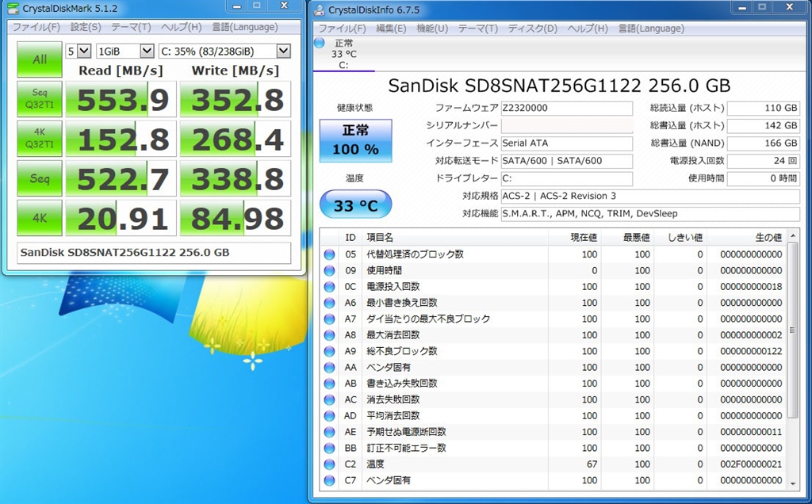The height and width of the screenshot is (504, 812).
Task: Click the transfer mode field SATA/600 | SATA/600
Action: pos(566,161)
